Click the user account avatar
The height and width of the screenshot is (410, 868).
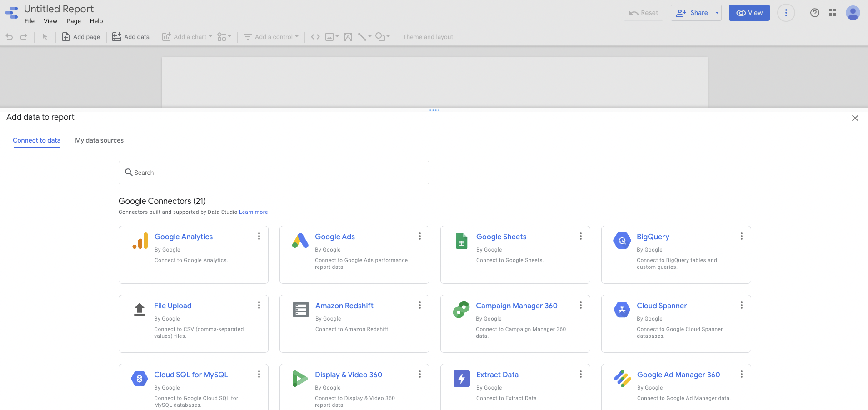pos(853,13)
